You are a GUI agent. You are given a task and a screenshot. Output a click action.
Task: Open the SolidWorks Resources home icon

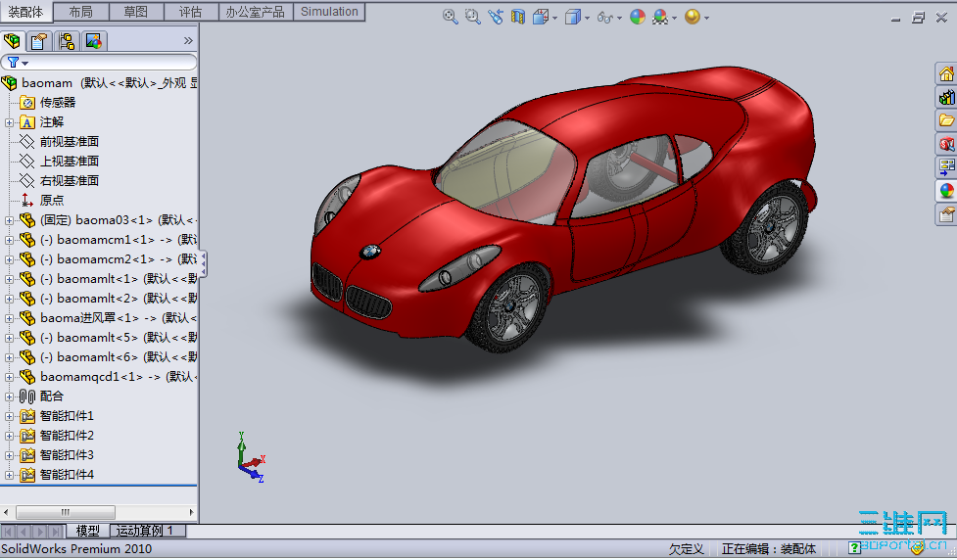tap(946, 74)
